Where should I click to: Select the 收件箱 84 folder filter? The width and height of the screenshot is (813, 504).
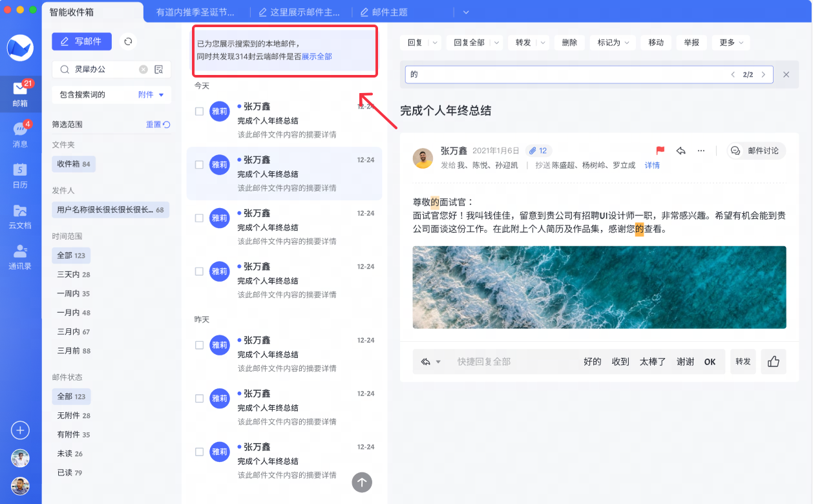[74, 164]
